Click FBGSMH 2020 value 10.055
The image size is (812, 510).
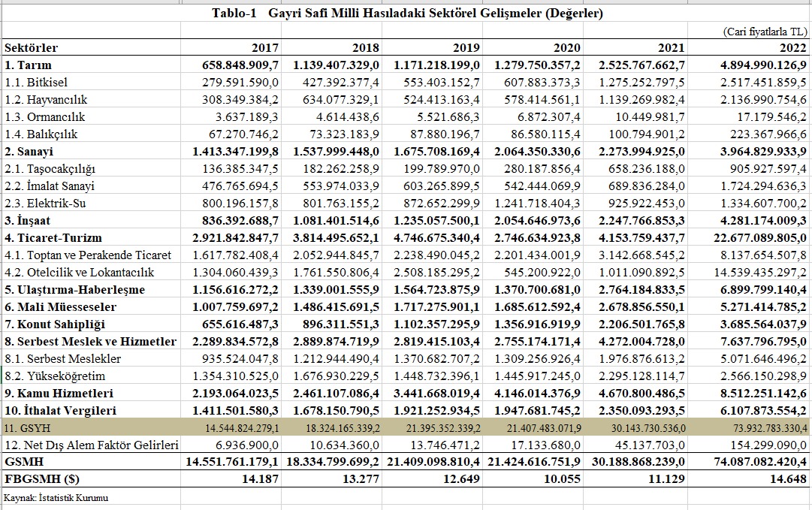[x=562, y=479]
